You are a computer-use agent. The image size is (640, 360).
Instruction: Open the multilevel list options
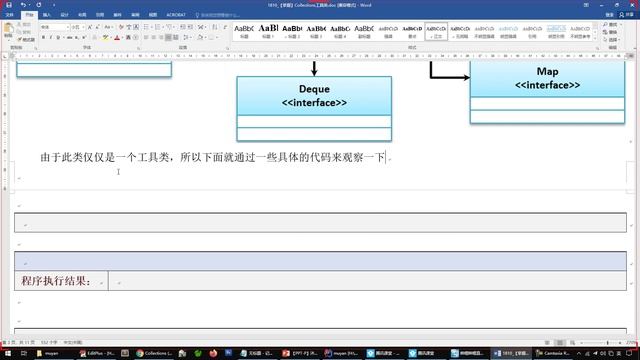tap(170, 27)
